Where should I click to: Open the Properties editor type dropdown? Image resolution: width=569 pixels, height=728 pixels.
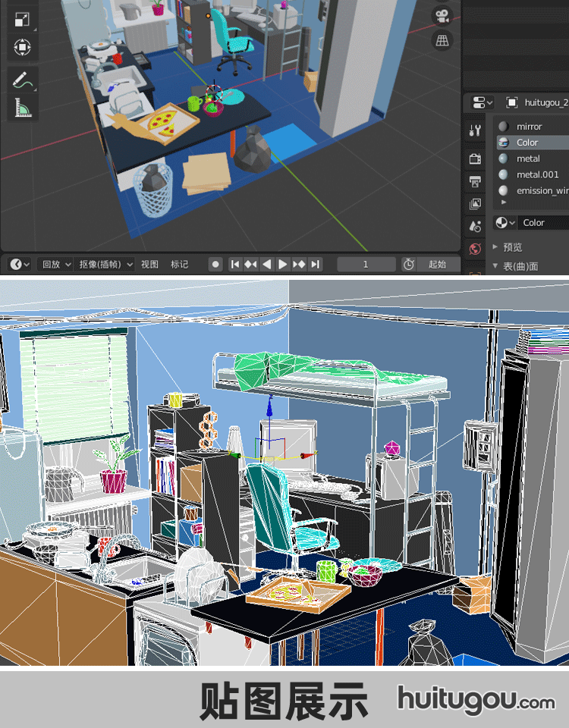483,102
